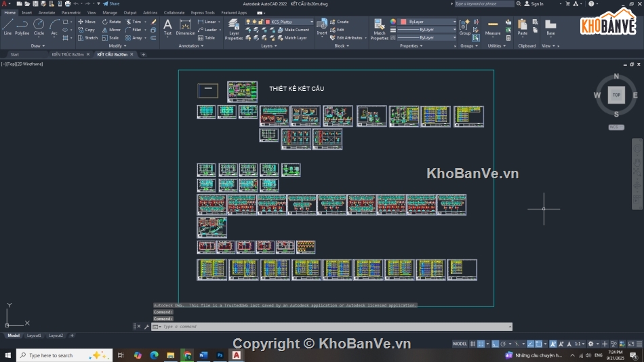Viewport: 644px width, 362px height.
Task: Click the object color wheel swatch
Action: (392, 22)
